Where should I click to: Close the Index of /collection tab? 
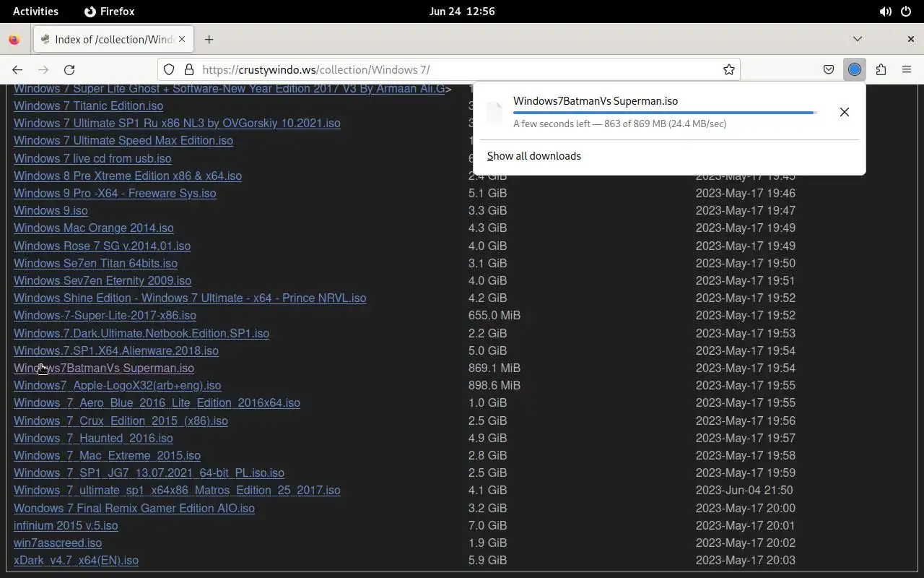183,39
